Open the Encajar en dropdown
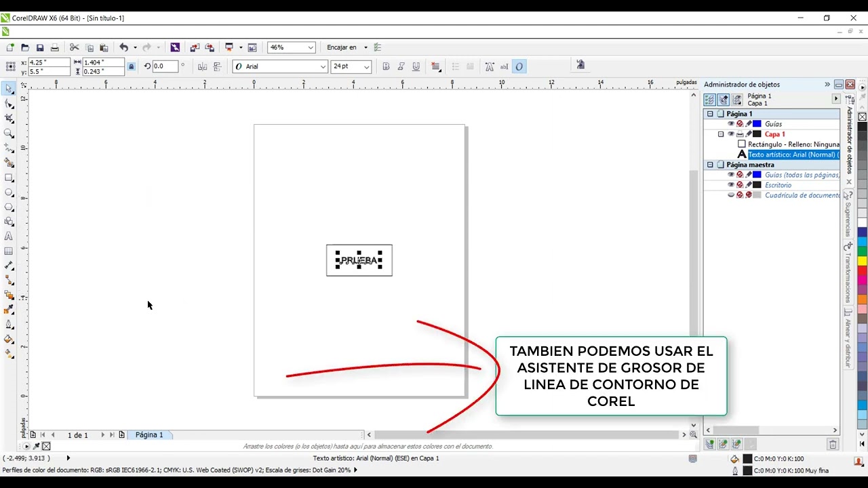This screenshot has height=488, width=868. (x=366, y=47)
